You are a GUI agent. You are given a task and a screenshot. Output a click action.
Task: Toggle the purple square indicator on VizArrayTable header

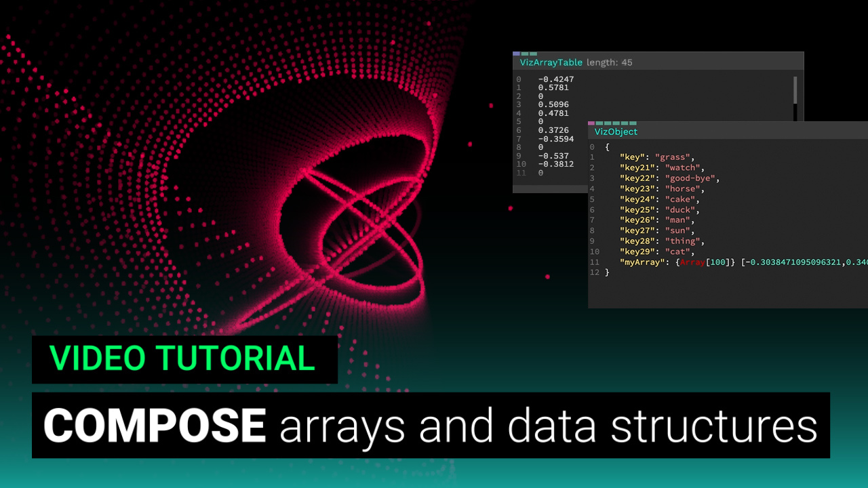coord(516,54)
